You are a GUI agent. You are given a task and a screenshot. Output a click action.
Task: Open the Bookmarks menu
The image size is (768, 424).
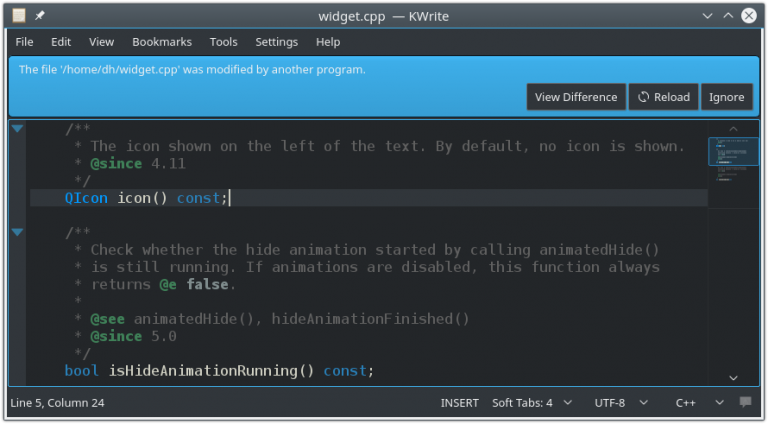pos(161,42)
